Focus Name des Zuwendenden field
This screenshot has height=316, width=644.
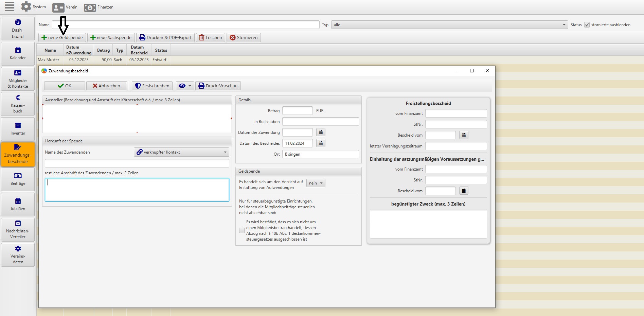point(137,163)
